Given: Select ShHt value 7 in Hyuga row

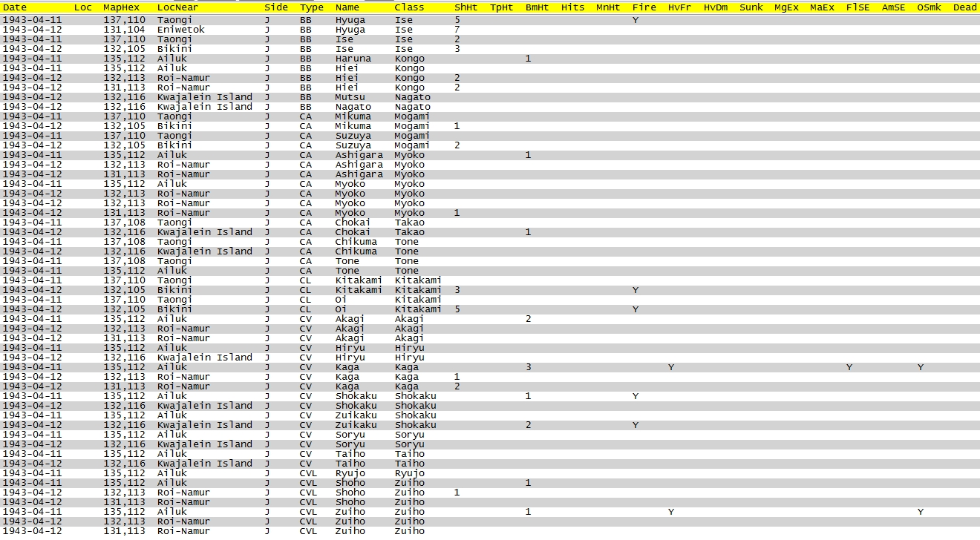Looking at the screenshot, I should (x=457, y=30).
